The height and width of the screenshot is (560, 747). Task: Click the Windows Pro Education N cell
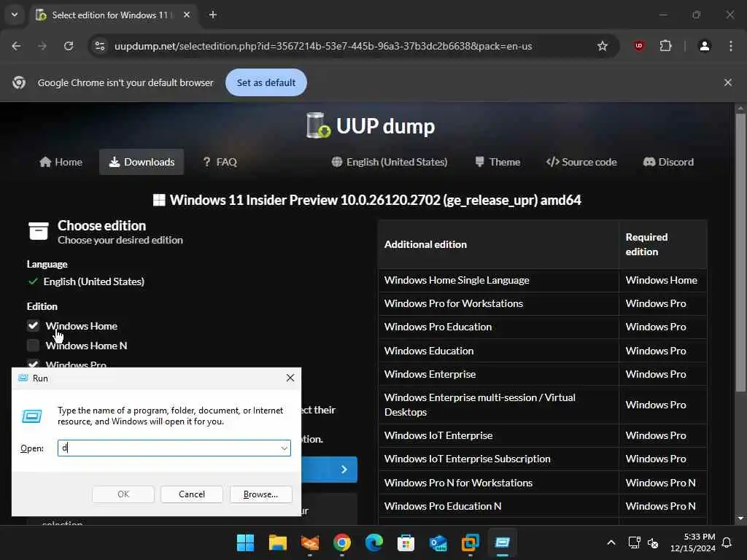[x=499, y=506]
